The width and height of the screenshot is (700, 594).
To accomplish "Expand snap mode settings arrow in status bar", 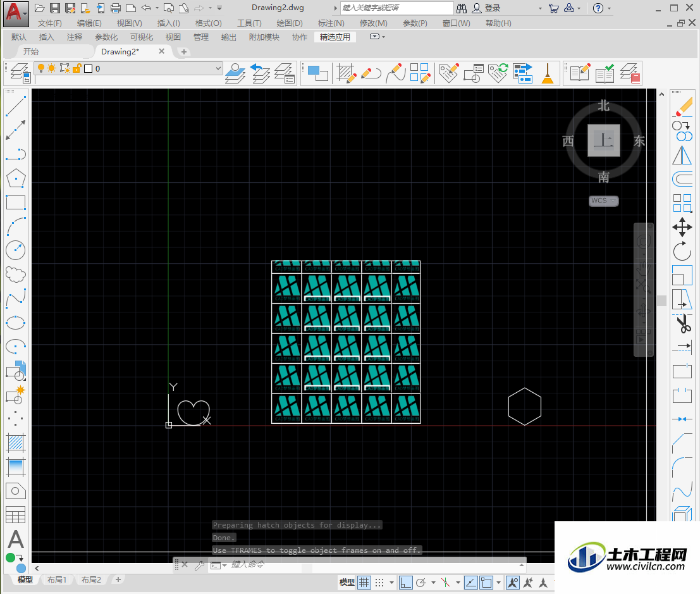I will click(x=391, y=583).
